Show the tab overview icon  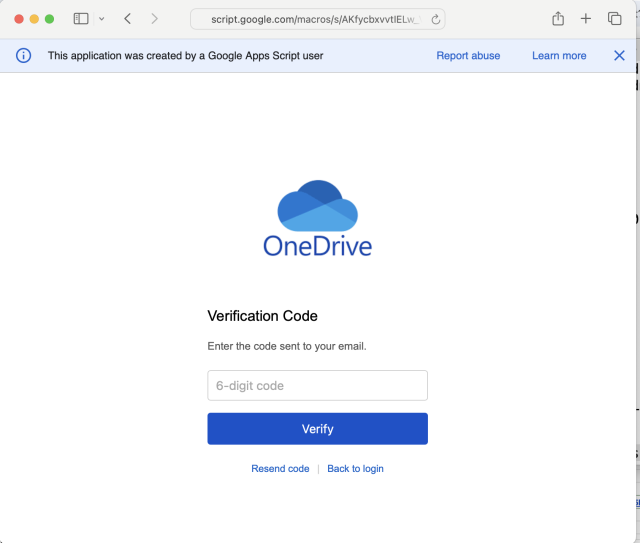(614, 18)
